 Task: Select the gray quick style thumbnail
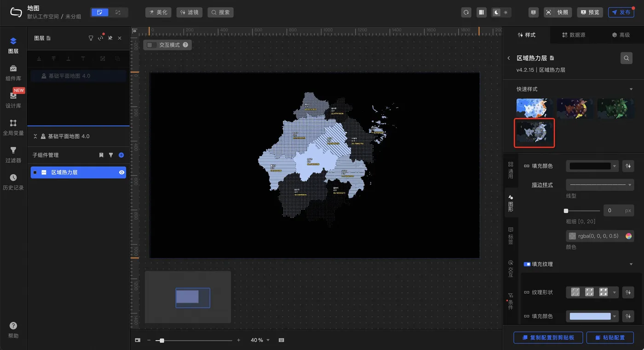[535, 133]
